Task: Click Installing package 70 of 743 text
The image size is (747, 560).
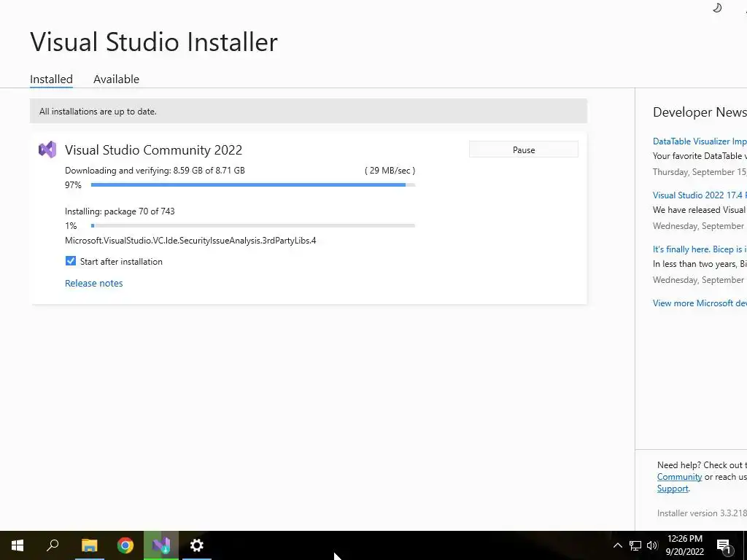Action: [120, 211]
